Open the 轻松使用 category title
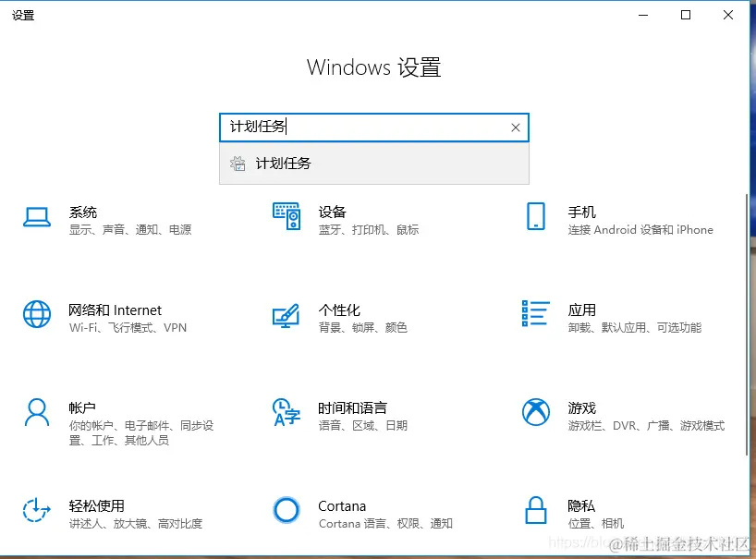 click(96, 506)
